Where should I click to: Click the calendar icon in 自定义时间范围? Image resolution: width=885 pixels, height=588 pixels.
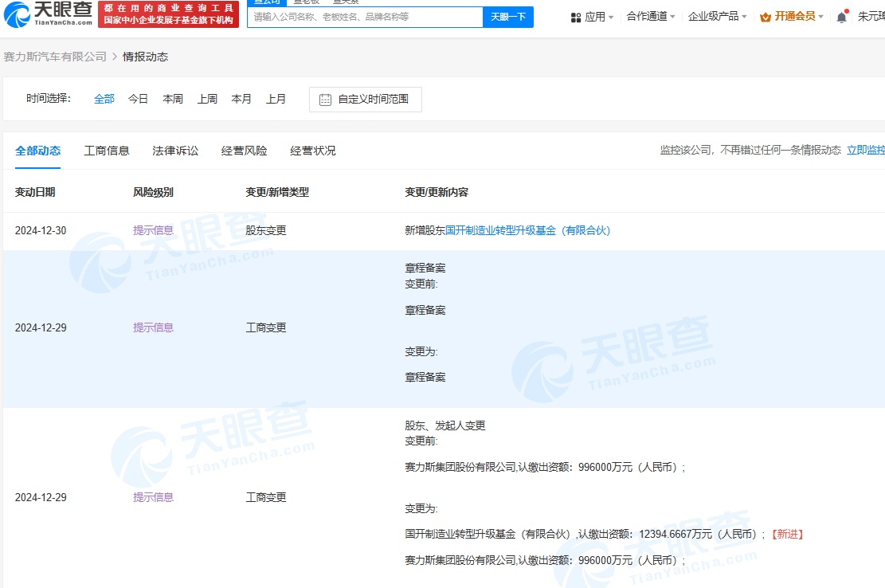pyautogui.click(x=324, y=99)
